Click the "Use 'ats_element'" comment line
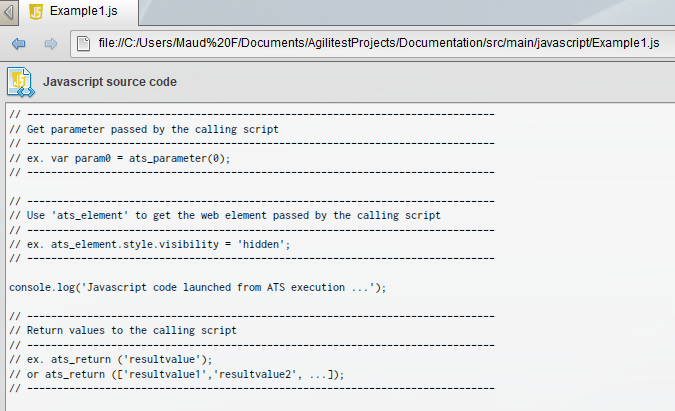Screen dimensions: 675x411 tap(225, 215)
